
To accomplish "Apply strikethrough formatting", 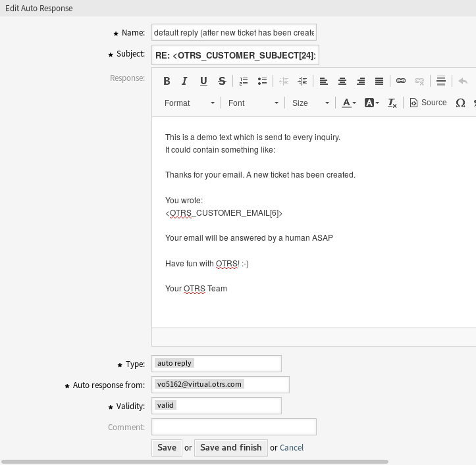I will (222, 81).
